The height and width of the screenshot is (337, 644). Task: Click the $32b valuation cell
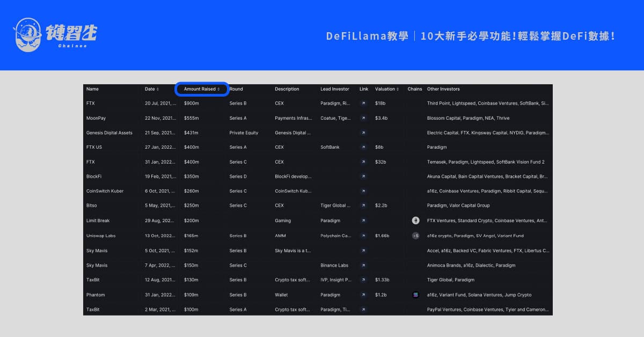[x=381, y=162]
